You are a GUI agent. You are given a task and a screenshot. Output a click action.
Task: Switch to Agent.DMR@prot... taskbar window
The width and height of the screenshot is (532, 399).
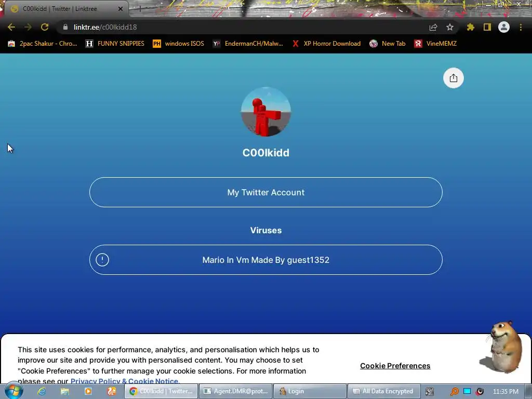point(235,391)
